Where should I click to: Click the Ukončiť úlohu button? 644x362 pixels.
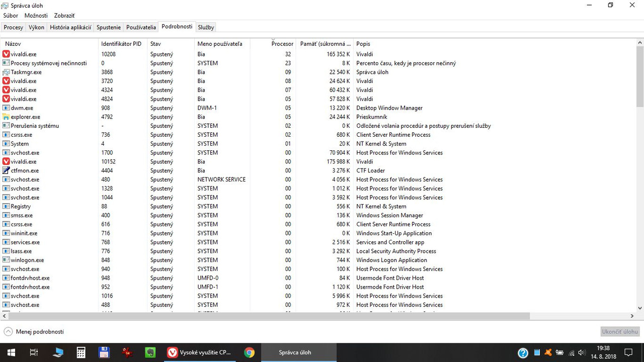pos(620,331)
